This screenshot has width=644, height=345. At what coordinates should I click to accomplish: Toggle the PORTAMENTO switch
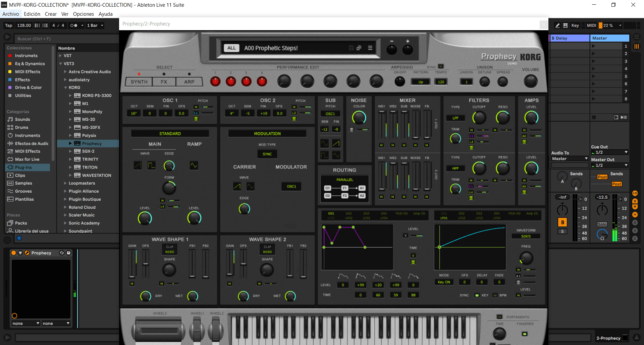click(499, 317)
